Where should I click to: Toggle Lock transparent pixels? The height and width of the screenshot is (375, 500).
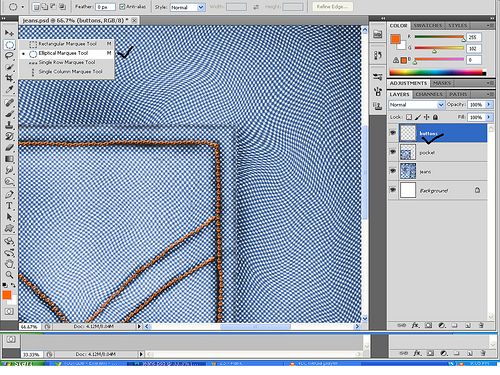(409, 117)
